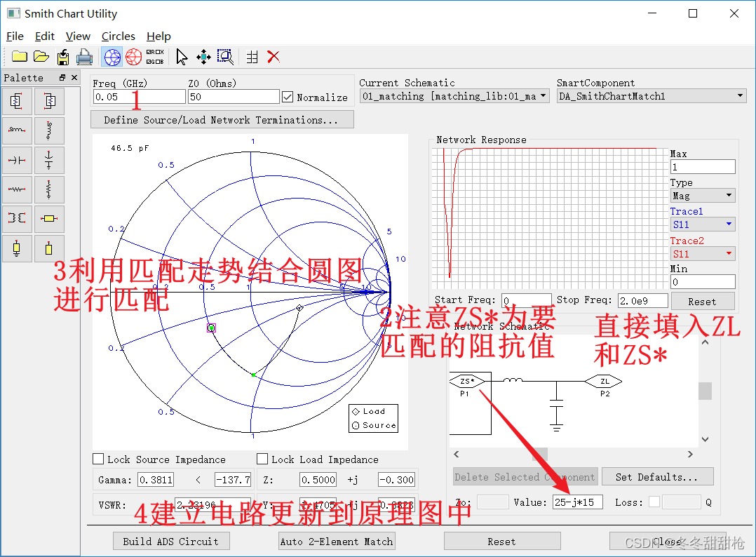Select the move/pan four-arrow tool

click(203, 57)
